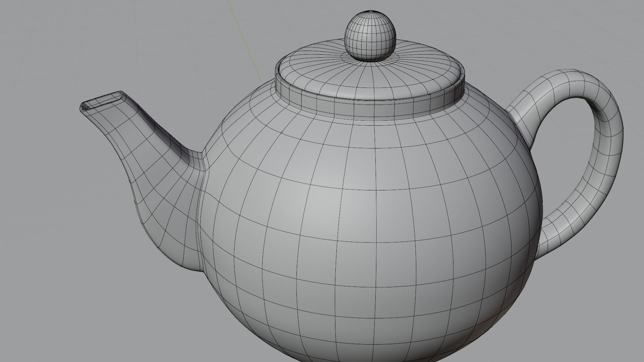Image resolution: width=644 pixels, height=362 pixels.
Task: Click the small orange origin dot
Action: pyautogui.click(x=282, y=132)
